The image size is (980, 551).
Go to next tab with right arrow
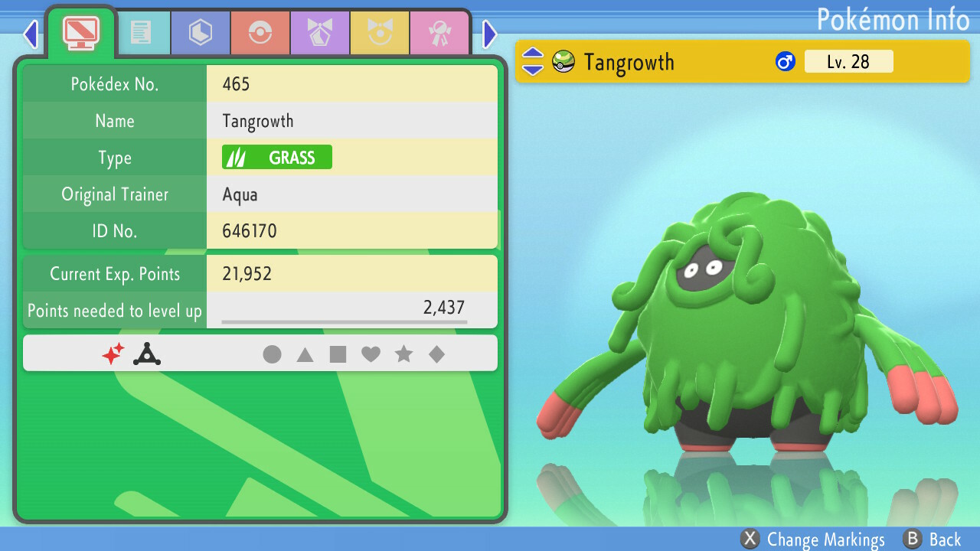(490, 34)
